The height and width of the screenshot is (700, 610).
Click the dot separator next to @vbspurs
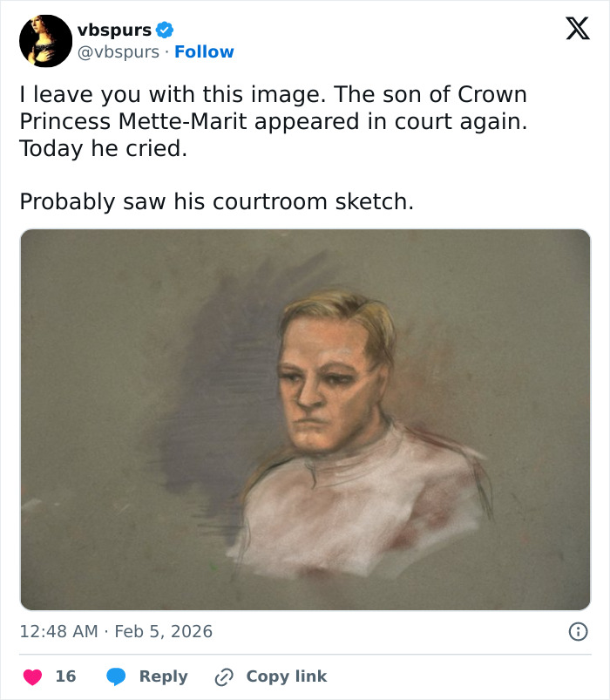point(169,52)
